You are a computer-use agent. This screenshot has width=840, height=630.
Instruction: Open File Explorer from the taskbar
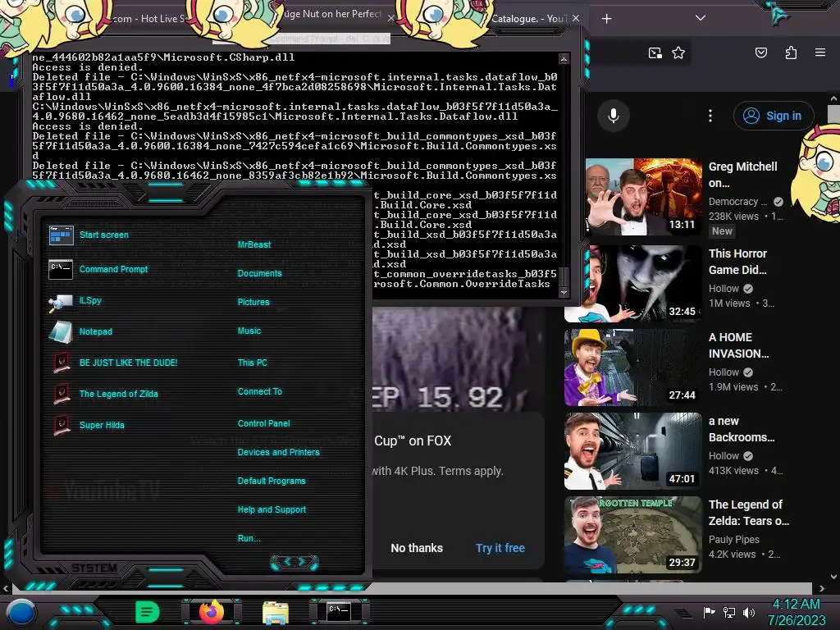[x=276, y=612]
